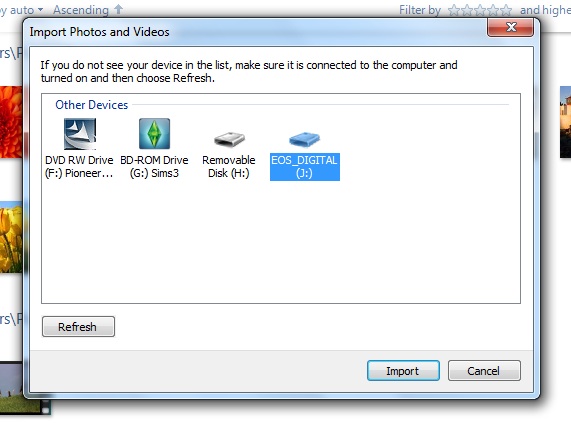571x424 pixels.
Task: Click the Refresh button
Action: point(78,326)
